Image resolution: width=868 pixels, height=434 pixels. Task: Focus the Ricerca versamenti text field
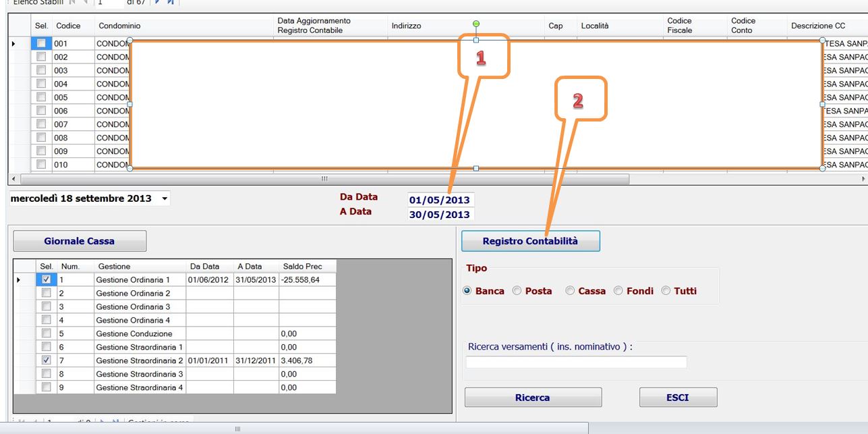(576, 362)
